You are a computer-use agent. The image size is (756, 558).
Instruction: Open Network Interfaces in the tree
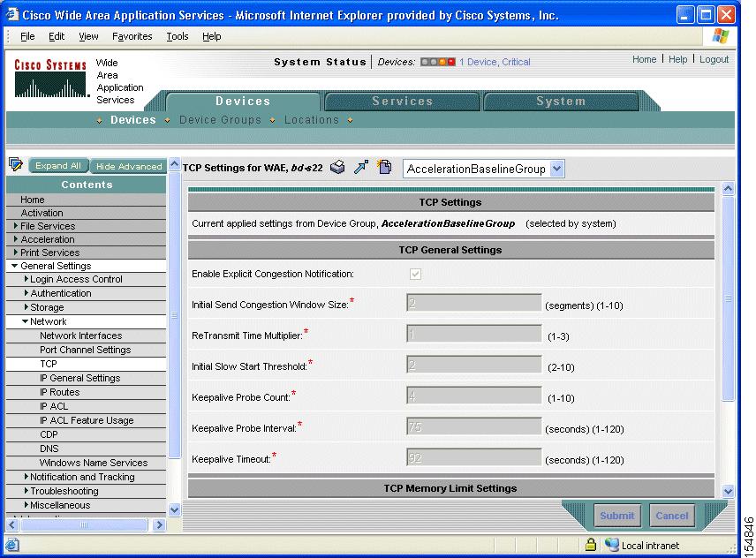pos(81,336)
